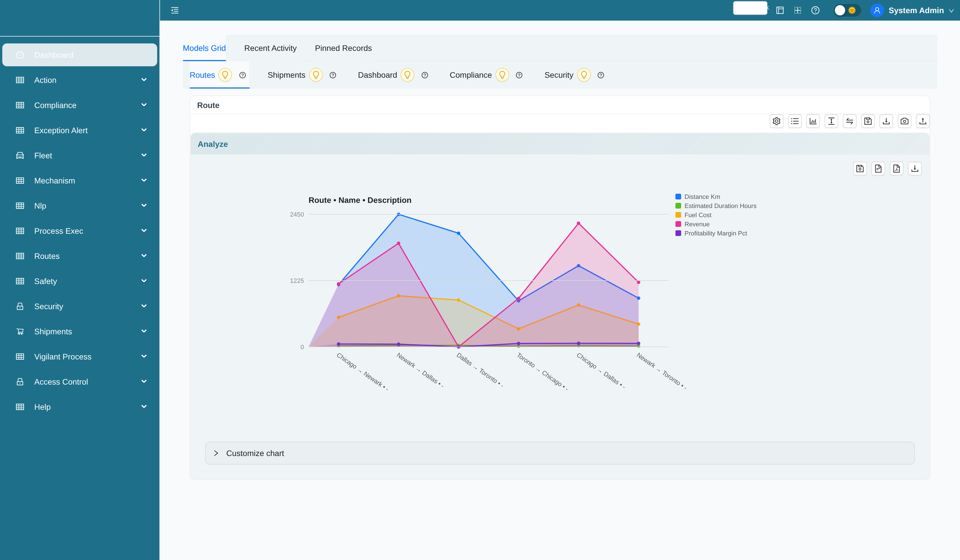Click the row height icon in Route toolbar
The image size is (960, 560).
coord(831,121)
